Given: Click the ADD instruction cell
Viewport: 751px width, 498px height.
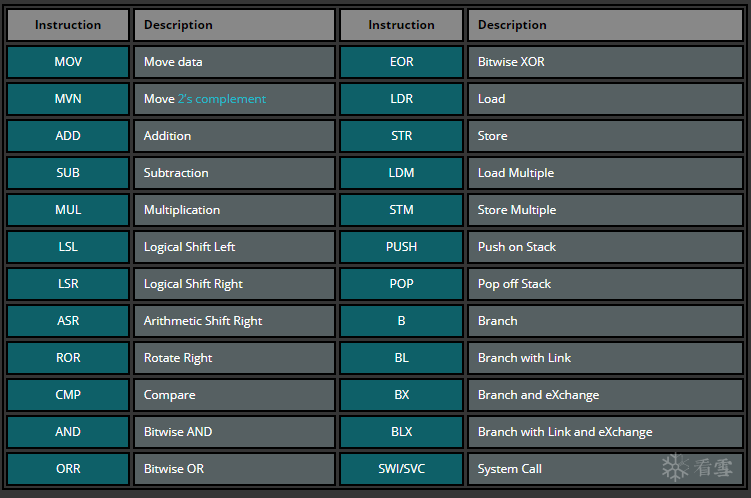Looking at the screenshot, I should pyautogui.click(x=68, y=136).
